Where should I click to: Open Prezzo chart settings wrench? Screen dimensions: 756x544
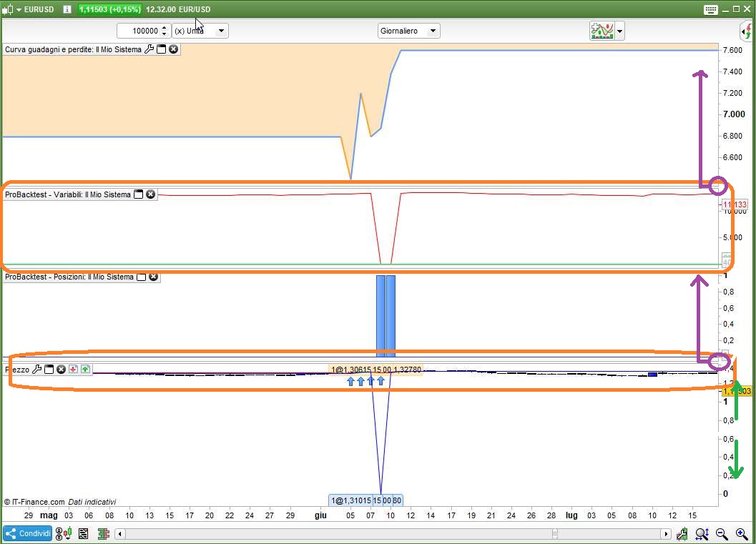coord(37,370)
